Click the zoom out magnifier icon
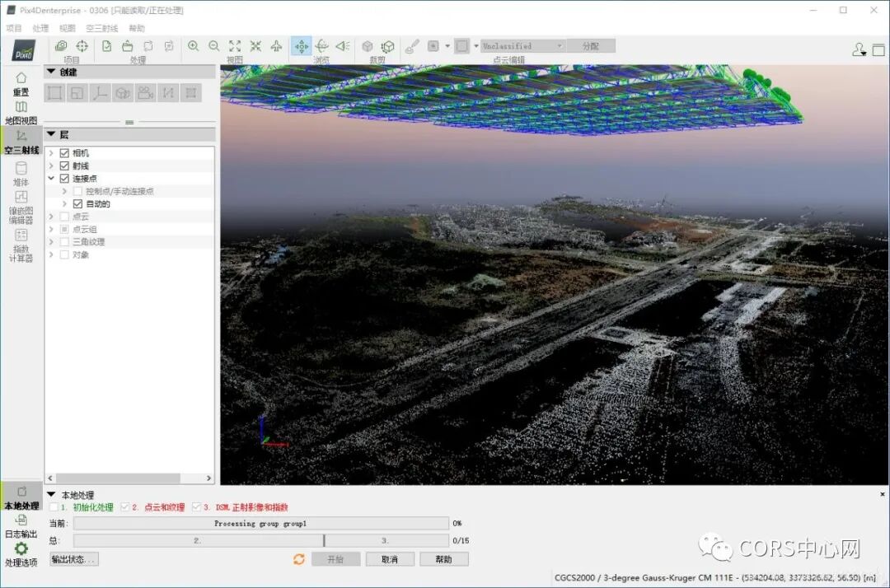Viewport: 890px width, 588px height. [x=214, y=46]
